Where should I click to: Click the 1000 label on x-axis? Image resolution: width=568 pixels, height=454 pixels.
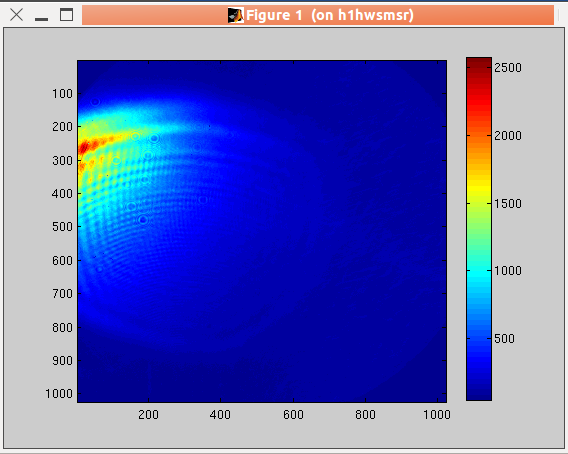pos(437,415)
